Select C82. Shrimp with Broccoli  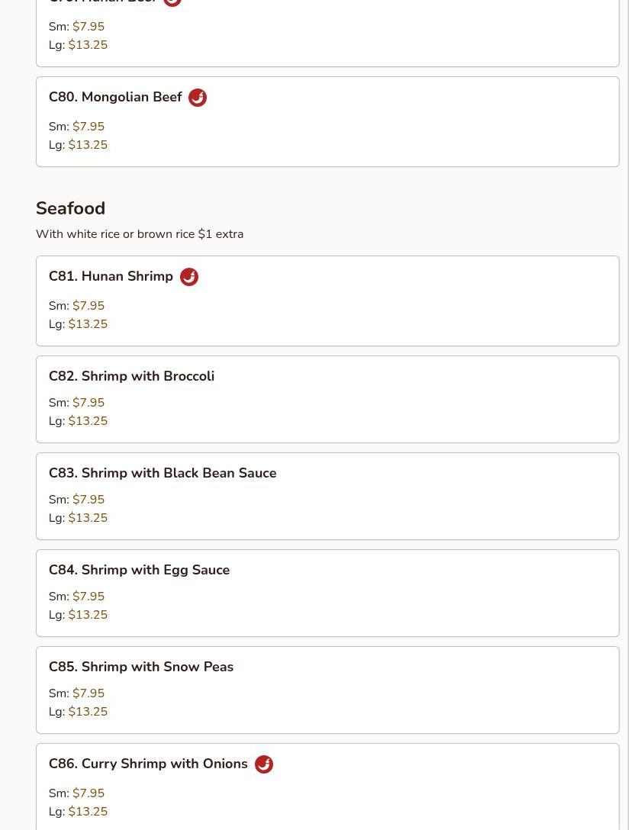[x=131, y=377]
